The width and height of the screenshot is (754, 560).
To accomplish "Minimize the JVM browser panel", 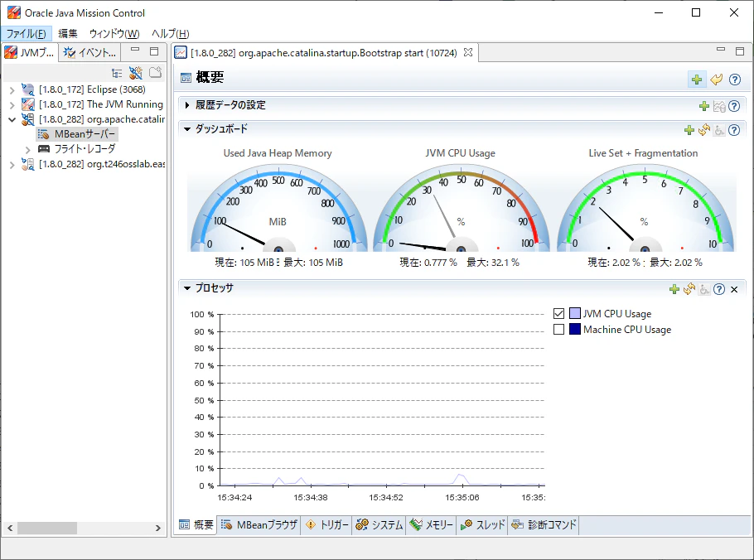I will point(134,50).
